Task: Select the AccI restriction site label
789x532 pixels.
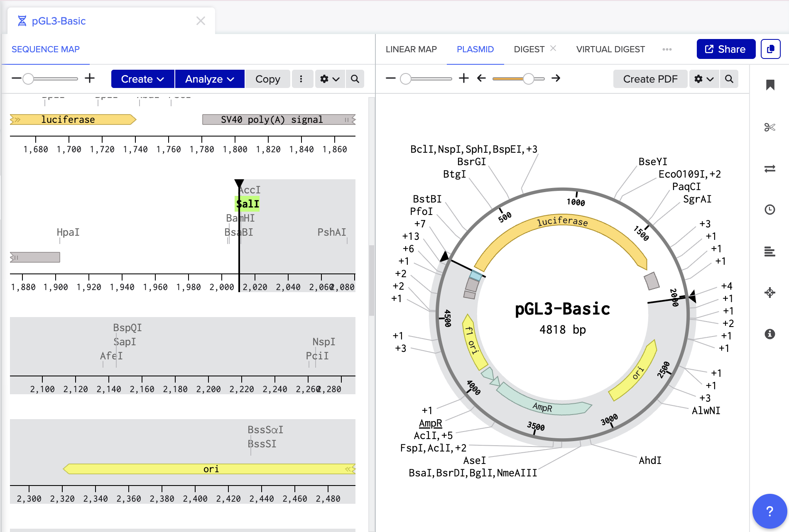Action: point(250,190)
